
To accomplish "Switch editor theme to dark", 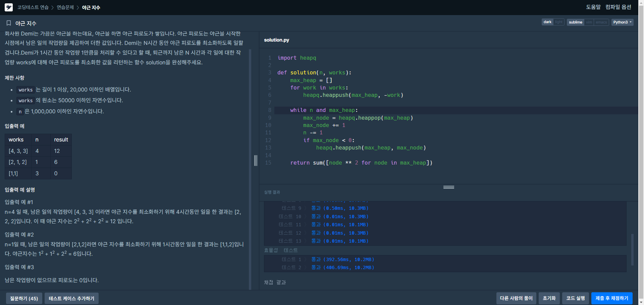I will click(x=547, y=22).
